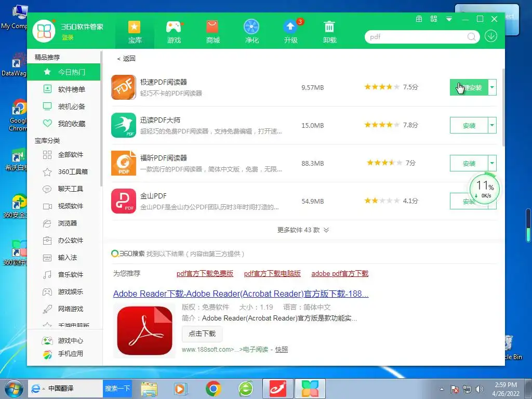The image size is (532, 399).
Task: Open adobe pdf官方下载 link
Action: (x=340, y=273)
